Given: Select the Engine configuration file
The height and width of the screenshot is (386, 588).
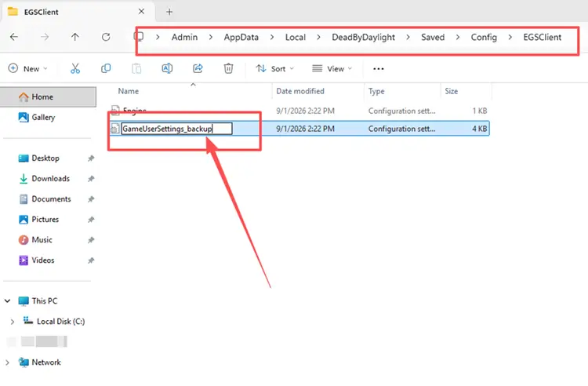Looking at the screenshot, I should (300, 111).
